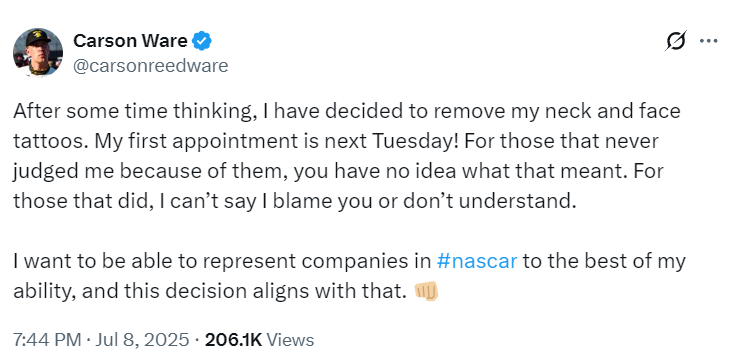Click the blue verified checkmark badge
Image resolution: width=740 pixels, height=360 pixels.
coord(202,42)
